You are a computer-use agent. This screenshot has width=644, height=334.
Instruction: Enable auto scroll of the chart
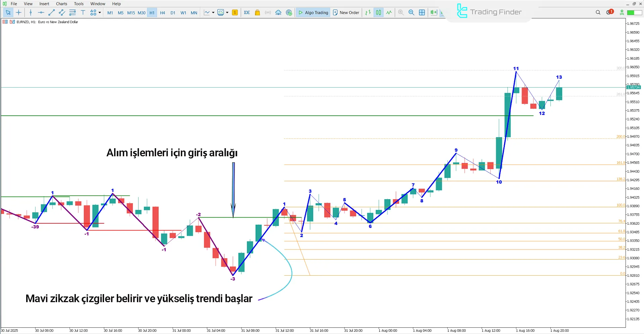coord(434,12)
